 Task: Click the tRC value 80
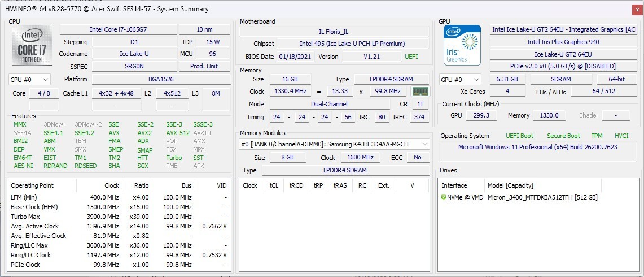[x=382, y=118]
